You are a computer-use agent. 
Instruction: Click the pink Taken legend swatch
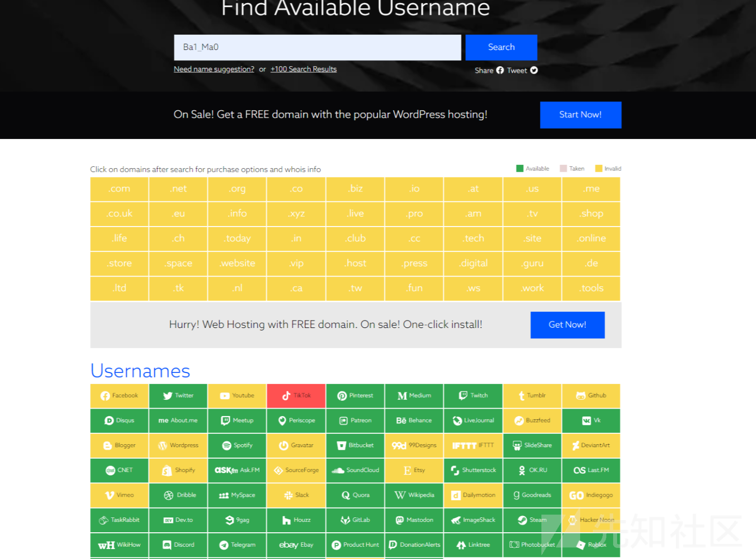click(563, 168)
